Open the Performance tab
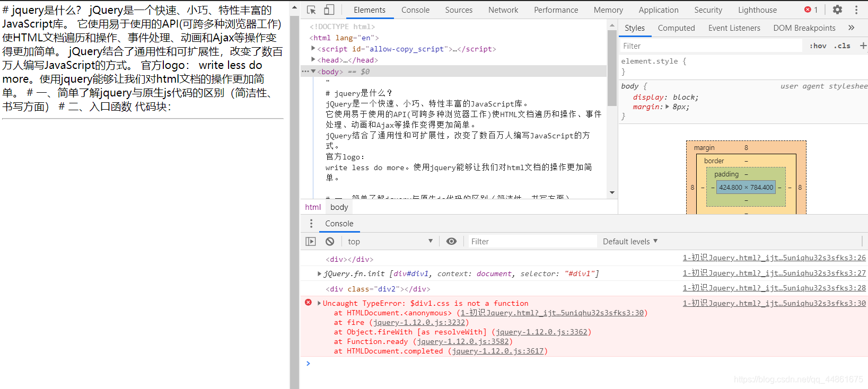Viewport: 868px width, 389px height. point(556,10)
